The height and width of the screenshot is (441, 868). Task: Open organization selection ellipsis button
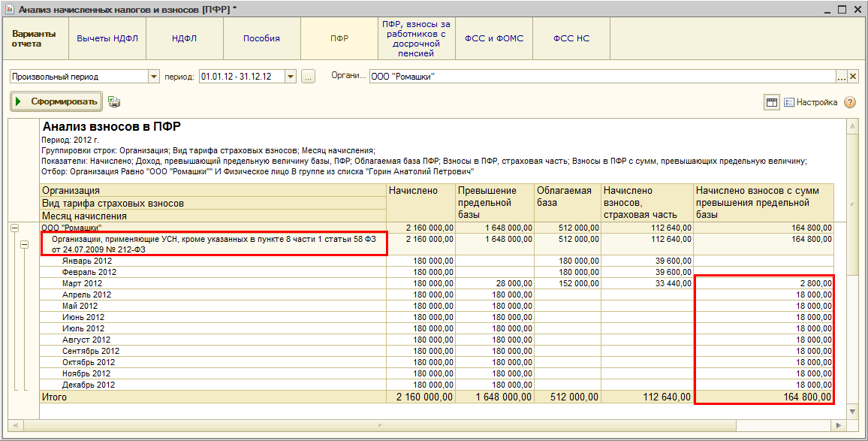pos(842,77)
